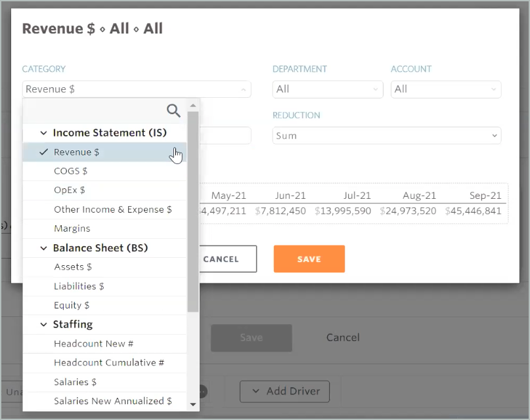Collapse the Staffing group chevron
530x420 pixels.
[x=44, y=325]
